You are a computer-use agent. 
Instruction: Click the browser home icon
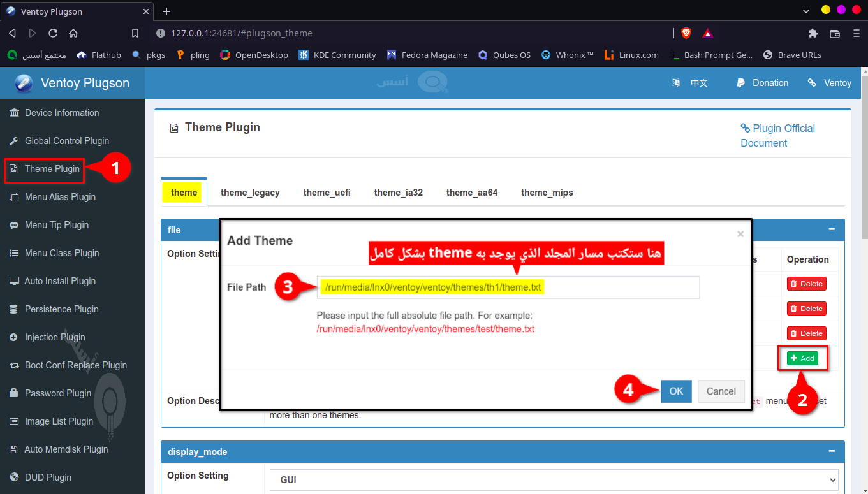point(73,33)
